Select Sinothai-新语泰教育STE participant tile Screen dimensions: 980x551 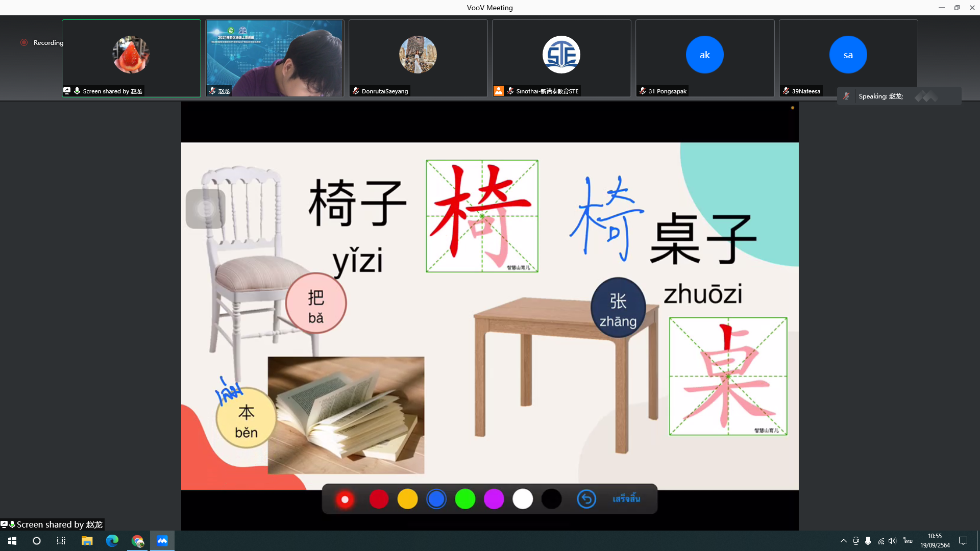tap(561, 58)
